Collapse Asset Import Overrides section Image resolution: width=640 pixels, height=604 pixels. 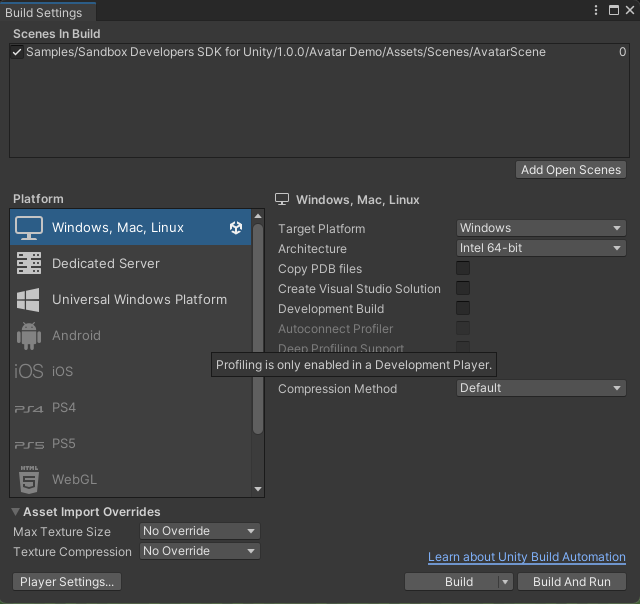tap(16, 511)
